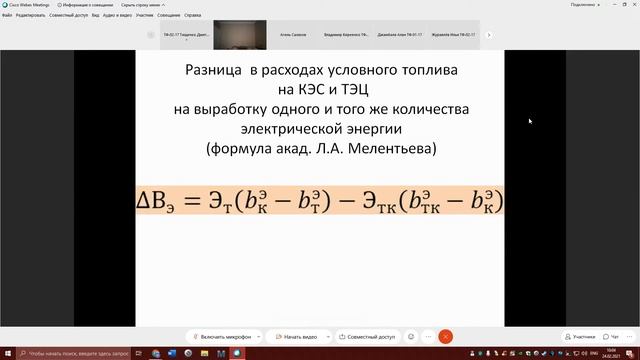Select the first ТФ-02-17 participant tile

(x=186, y=35)
